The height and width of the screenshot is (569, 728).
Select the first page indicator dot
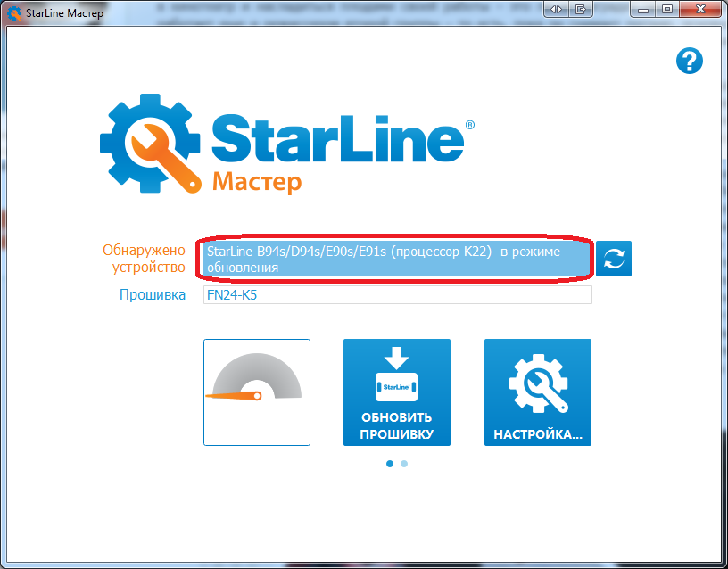pos(390,464)
